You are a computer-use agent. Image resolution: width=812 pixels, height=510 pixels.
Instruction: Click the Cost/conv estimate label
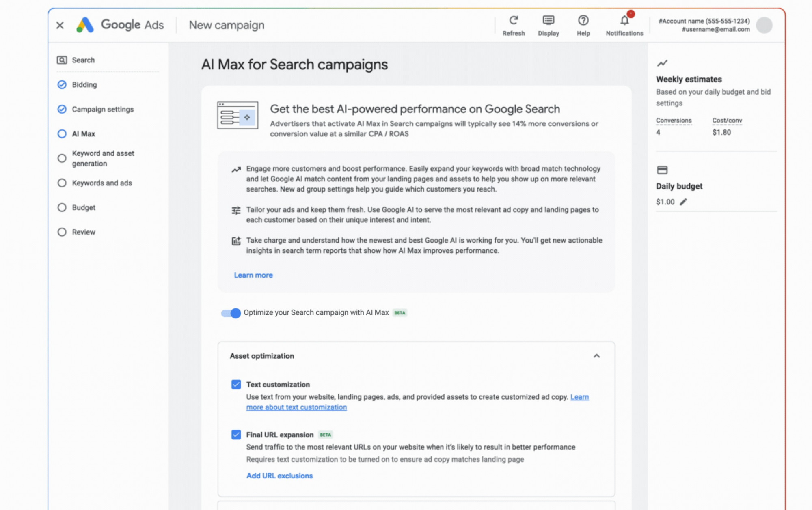tap(727, 121)
